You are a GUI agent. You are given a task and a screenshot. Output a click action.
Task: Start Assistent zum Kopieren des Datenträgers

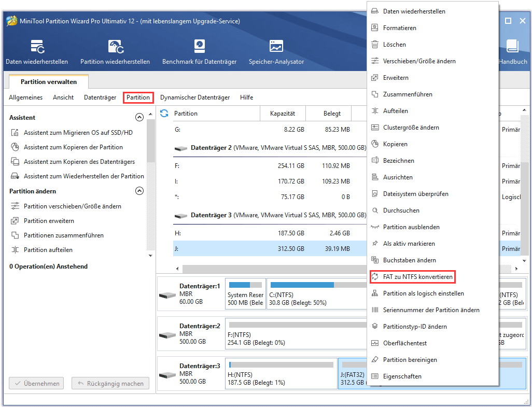point(79,162)
